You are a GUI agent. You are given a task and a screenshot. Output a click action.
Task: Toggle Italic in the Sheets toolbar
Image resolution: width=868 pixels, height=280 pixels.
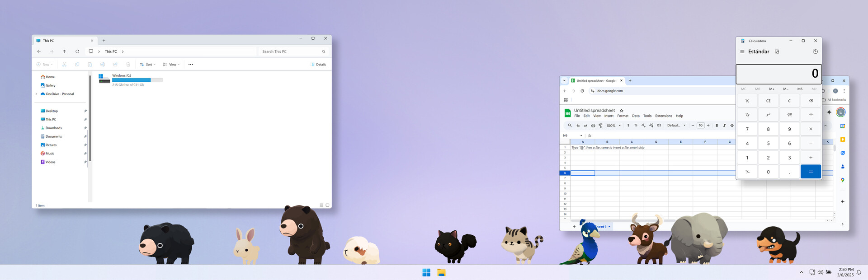coord(724,126)
